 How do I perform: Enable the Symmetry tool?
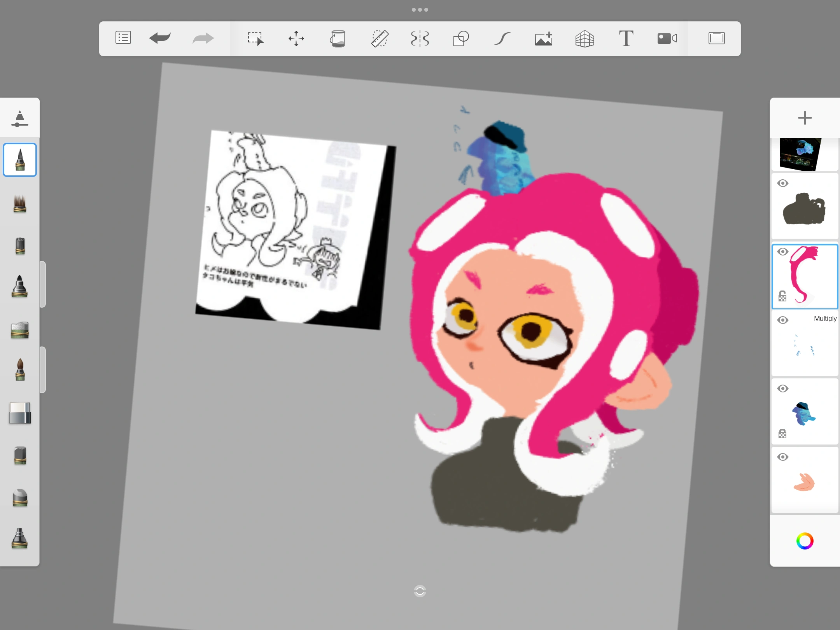point(420,38)
